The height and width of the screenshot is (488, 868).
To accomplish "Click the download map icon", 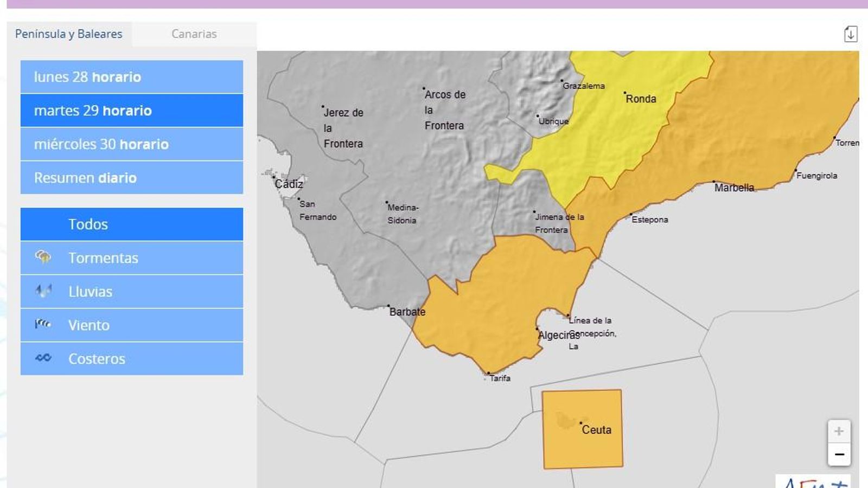I will click(850, 34).
